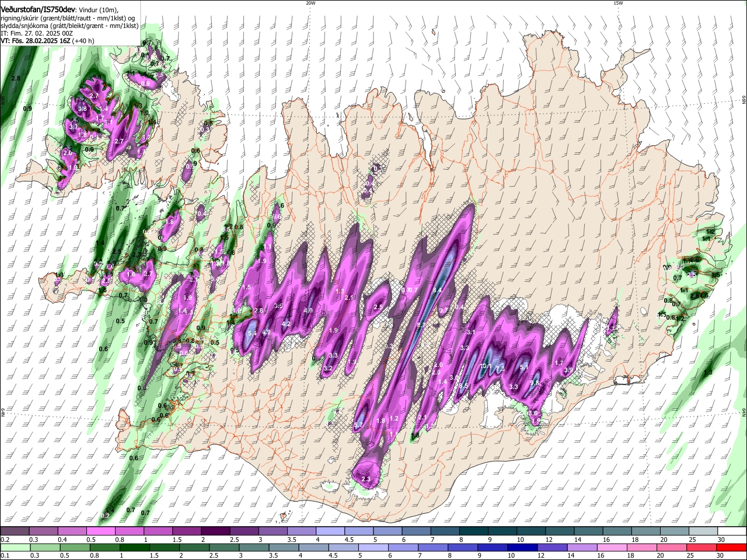Click the '20W' longitude label

pos(310,3)
